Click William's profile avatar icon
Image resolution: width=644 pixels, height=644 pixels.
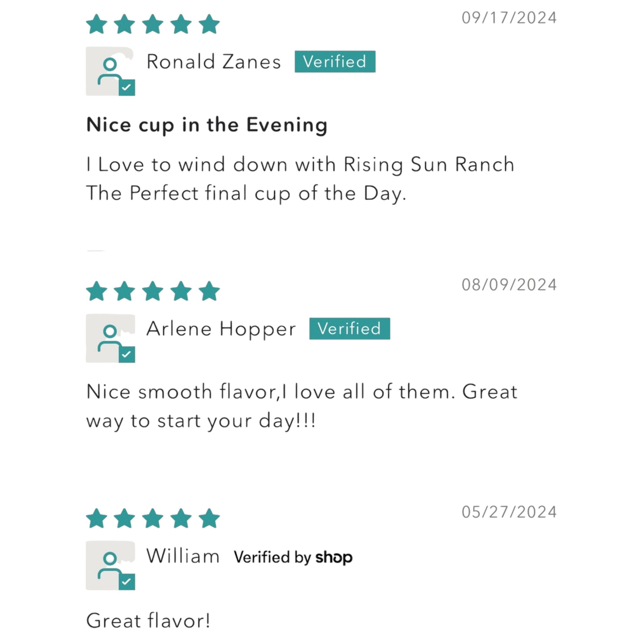point(110,565)
